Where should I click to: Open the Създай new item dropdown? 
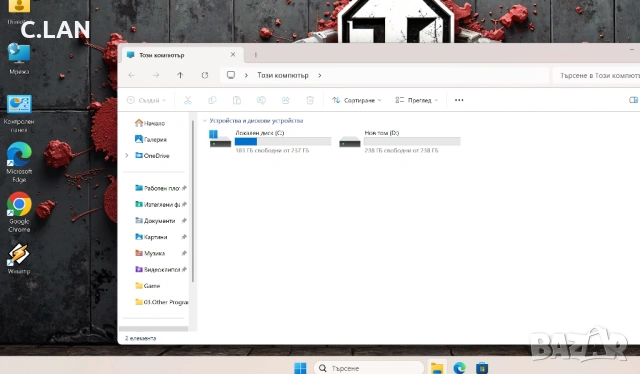coord(147,100)
